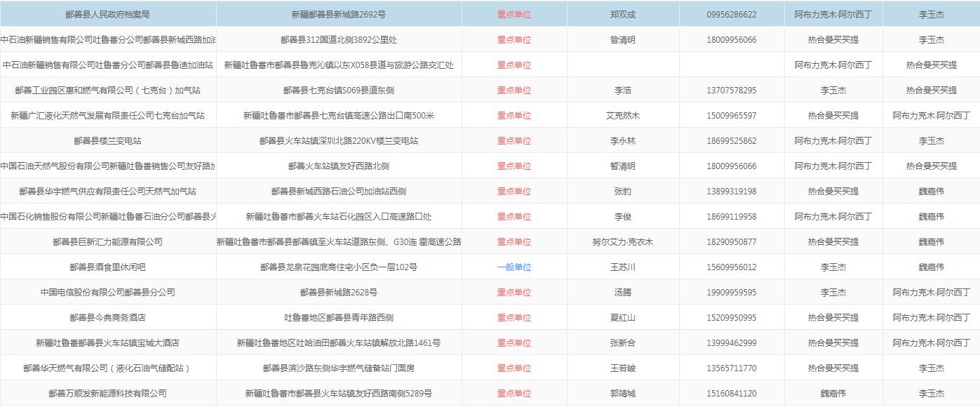The width and height of the screenshot is (980, 407).
Task: Click contact 努尔艾力·克衣木
Action: point(622,242)
